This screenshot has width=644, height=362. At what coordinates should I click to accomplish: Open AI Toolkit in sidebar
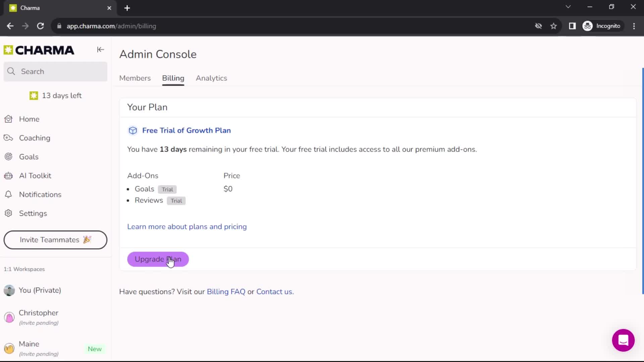point(35,176)
